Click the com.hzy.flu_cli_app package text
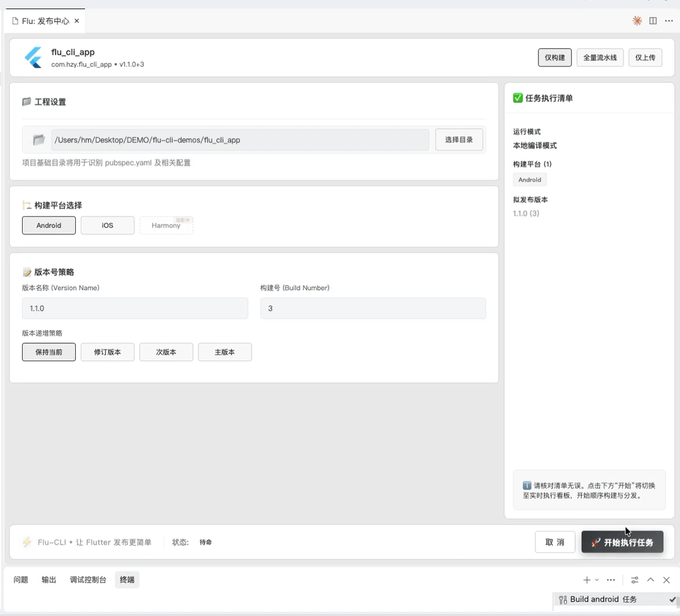Screen dimensions: 680x616 [81, 64]
